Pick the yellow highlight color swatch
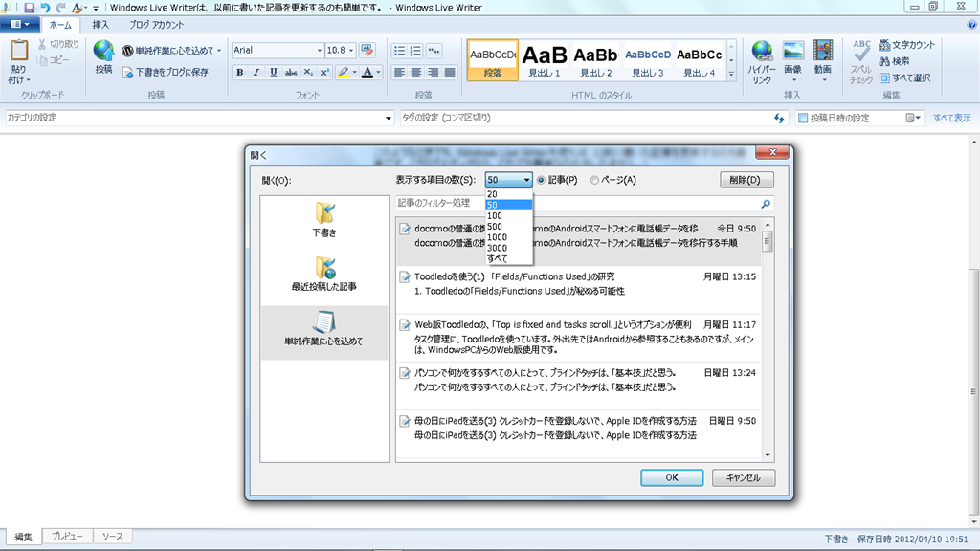The image size is (980, 551). [x=344, y=73]
